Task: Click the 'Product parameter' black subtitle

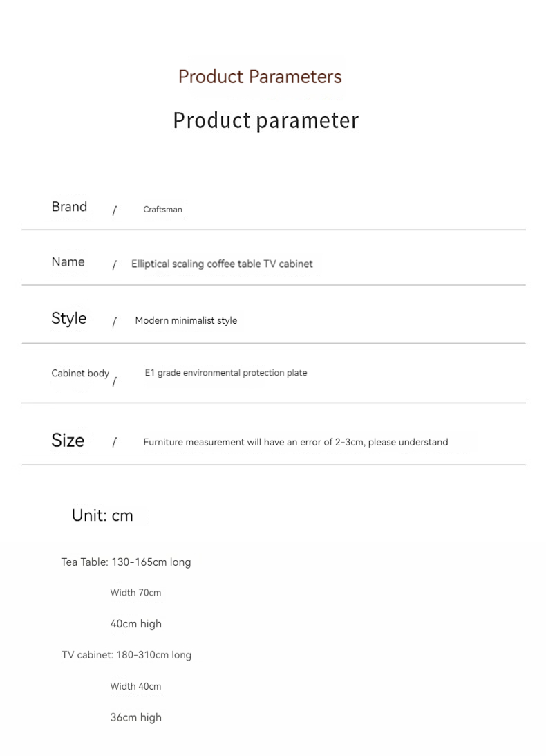Action: pos(266,120)
